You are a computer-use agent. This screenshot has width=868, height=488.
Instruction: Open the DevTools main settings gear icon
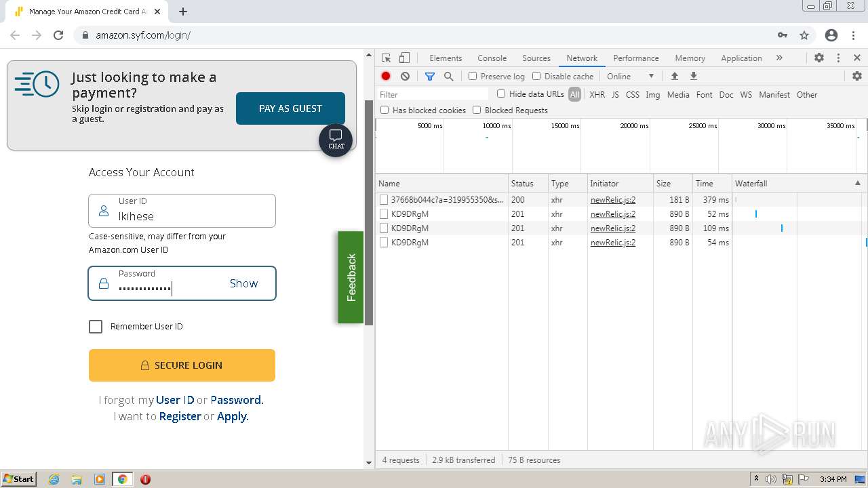coord(819,58)
